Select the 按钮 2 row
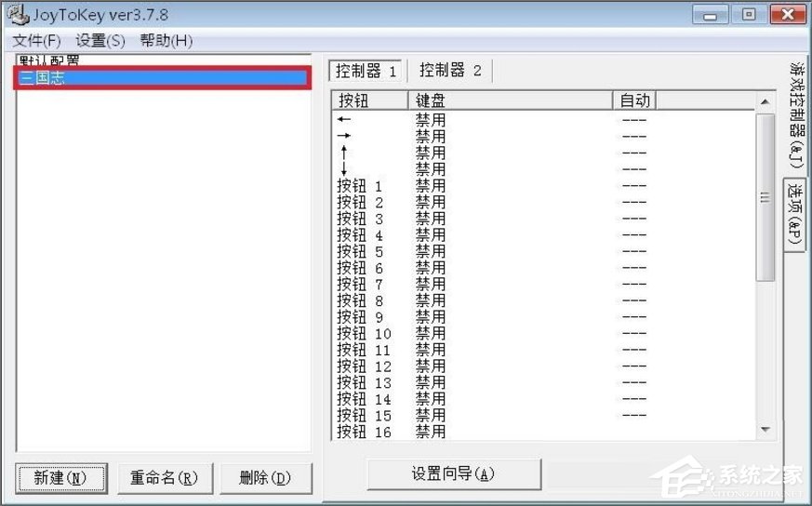The height and width of the screenshot is (506, 812). 543,202
